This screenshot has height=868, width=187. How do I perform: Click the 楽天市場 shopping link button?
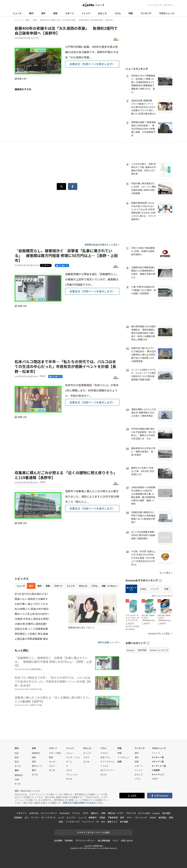pos(142,650)
